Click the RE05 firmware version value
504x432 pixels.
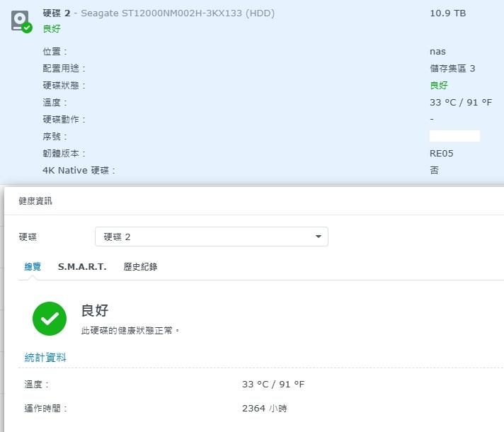tap(441, 154)
